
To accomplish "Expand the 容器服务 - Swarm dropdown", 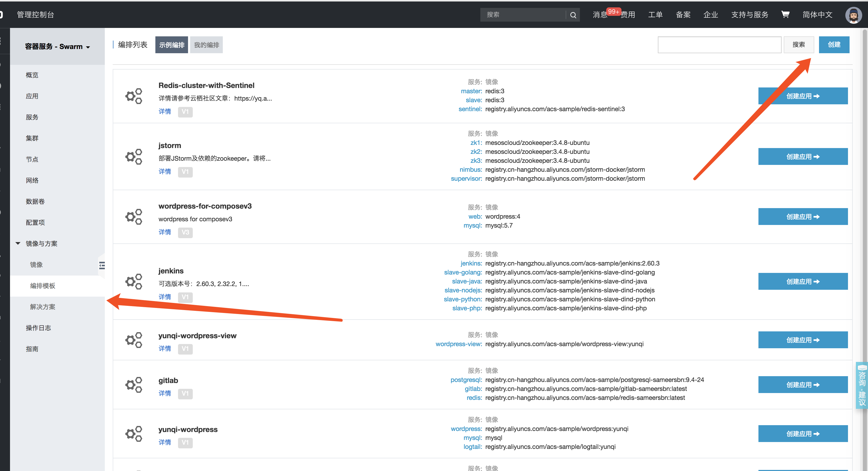I will tap(57, 47).
